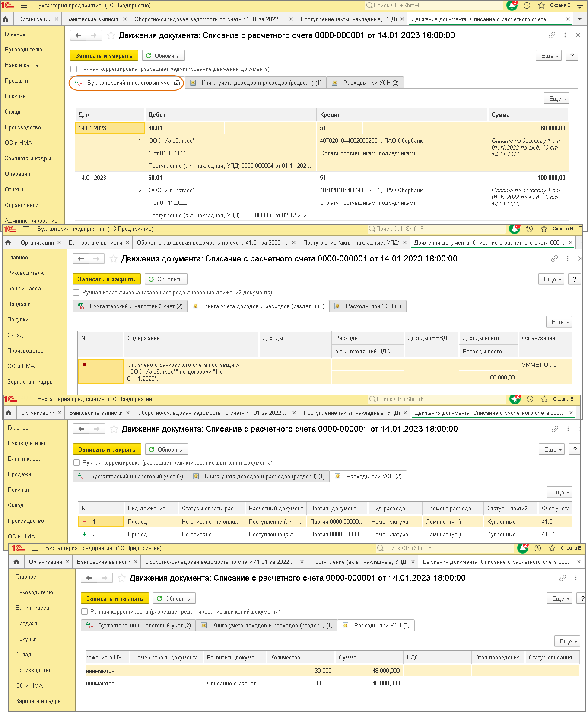Close Организации tab in Дебет/Кредит window
Viewport: 588px width, 713px height.
[57, 19]
